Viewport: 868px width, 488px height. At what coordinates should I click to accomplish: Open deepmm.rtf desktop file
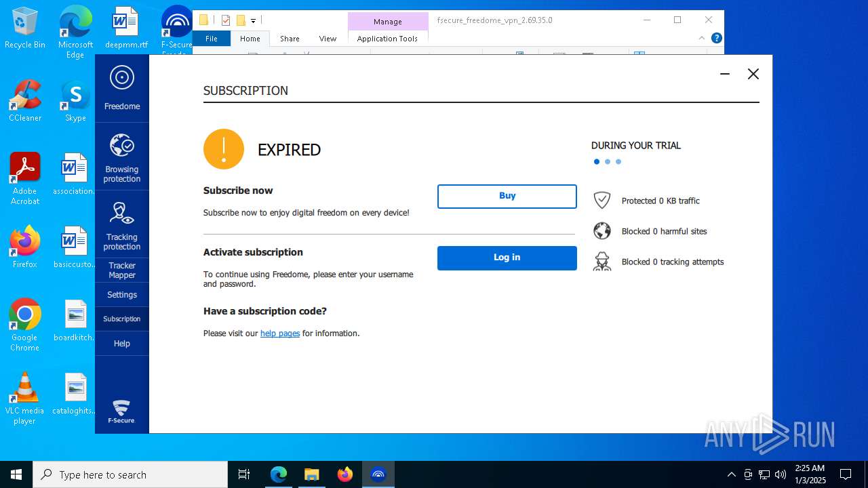[126, 28]
